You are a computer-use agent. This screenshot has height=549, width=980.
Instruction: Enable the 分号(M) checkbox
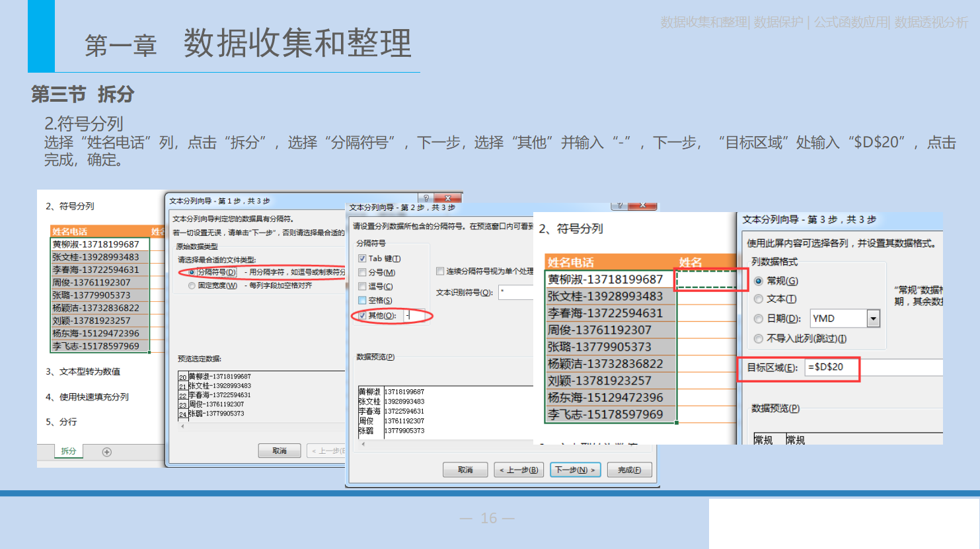(362, 272)
